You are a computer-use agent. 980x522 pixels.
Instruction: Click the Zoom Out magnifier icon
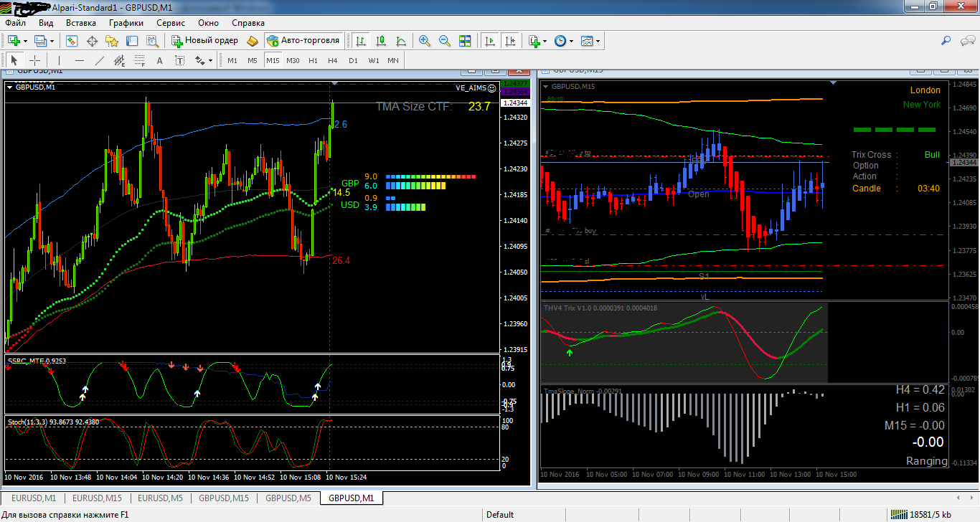click(x=445, y=41)
